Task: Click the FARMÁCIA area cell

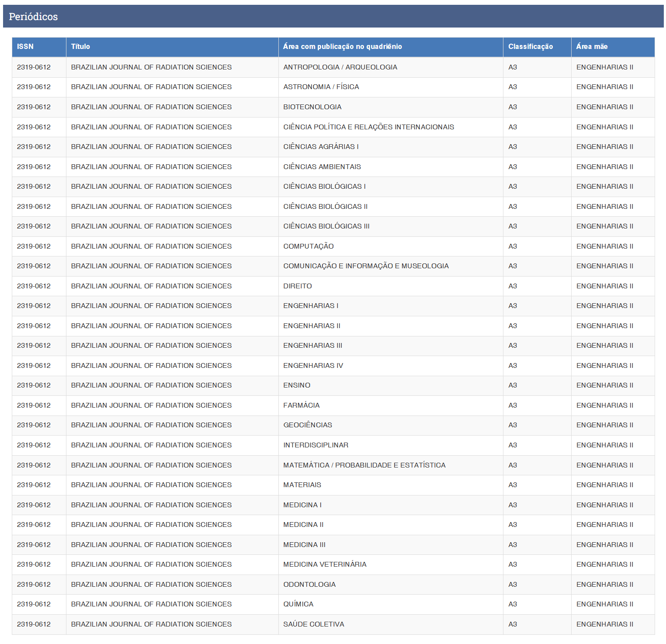Action: point(301,405)
